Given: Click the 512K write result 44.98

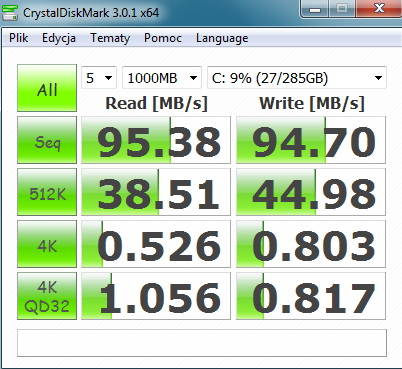Looking at the screenshot, I should (x=311, y=192).
